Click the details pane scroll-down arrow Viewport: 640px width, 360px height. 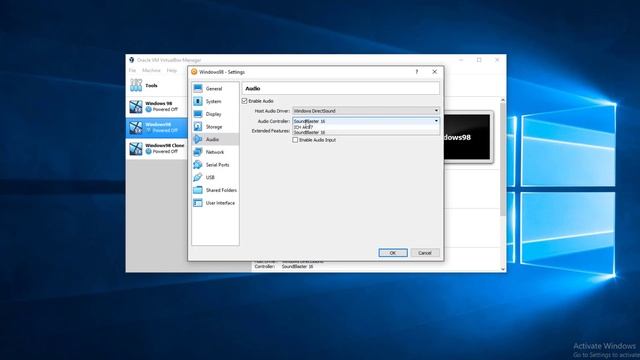tap(503, 269)
